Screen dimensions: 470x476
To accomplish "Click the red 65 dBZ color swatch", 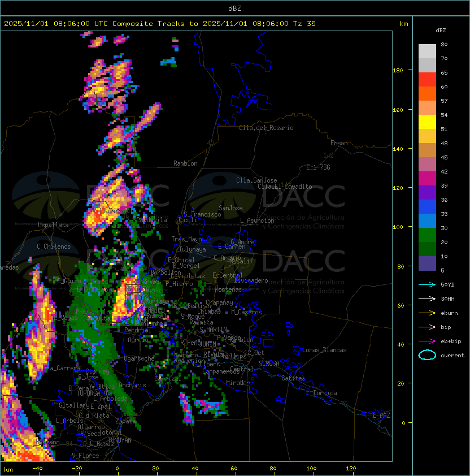I will (427, 79).
